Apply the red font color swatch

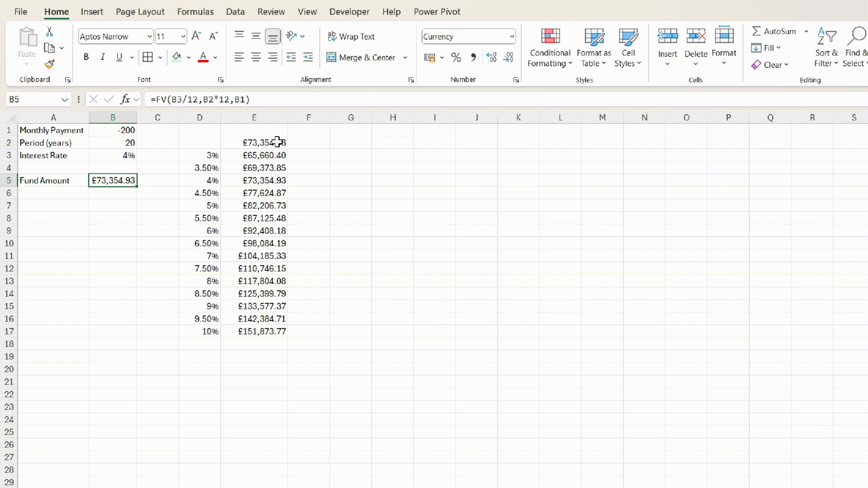(203, 57)
